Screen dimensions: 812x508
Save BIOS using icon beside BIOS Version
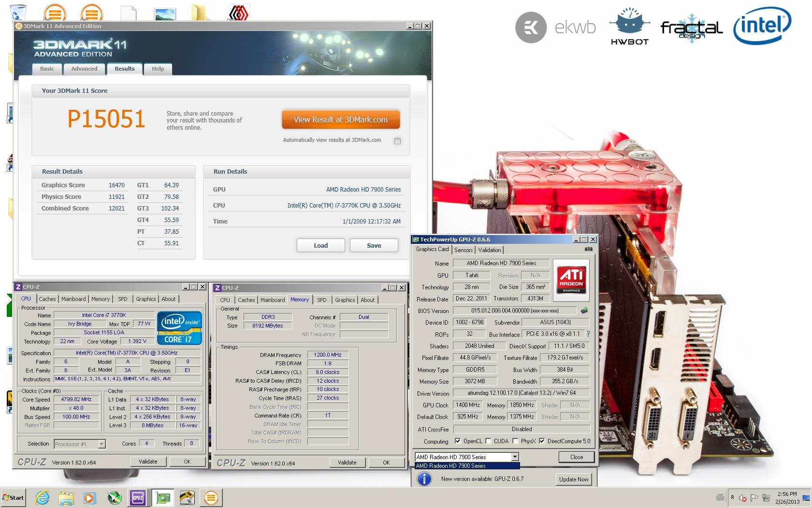pos(584,311)
